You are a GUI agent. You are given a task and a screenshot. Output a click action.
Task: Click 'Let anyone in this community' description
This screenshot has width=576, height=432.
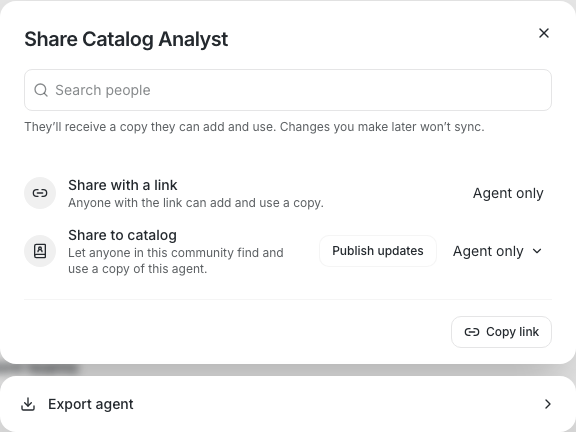(x=176, y=261)
